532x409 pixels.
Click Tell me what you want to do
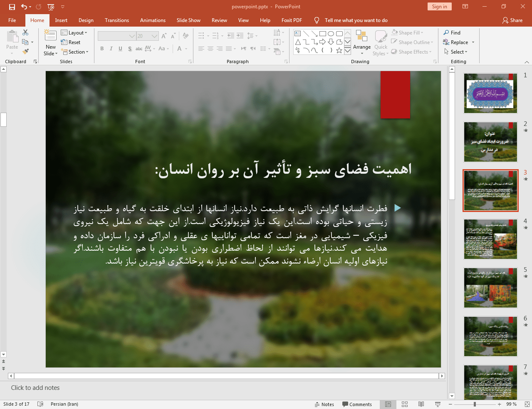pos(356,20)
